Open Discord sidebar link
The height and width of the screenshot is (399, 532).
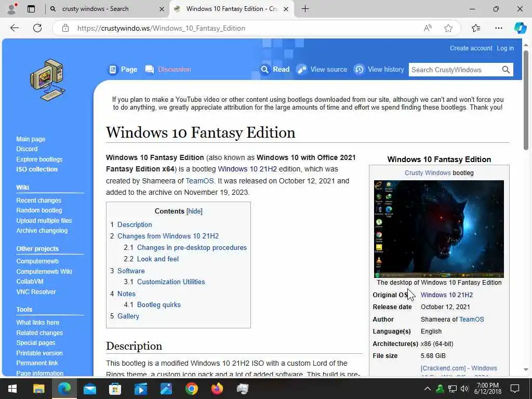tap(27, 149)
